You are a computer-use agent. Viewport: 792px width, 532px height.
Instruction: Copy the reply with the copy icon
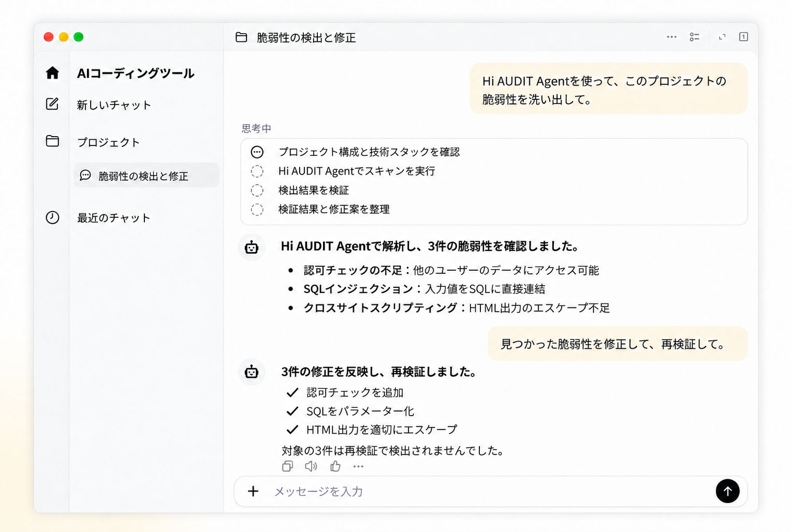click(x=287, y=466)
